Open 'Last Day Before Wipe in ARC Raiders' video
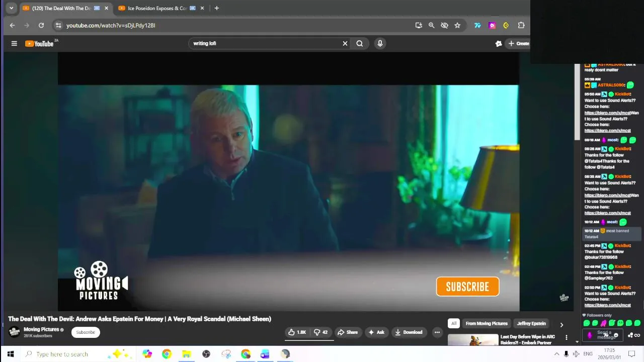This screenshot has width=644, height=362. [528, 339]
